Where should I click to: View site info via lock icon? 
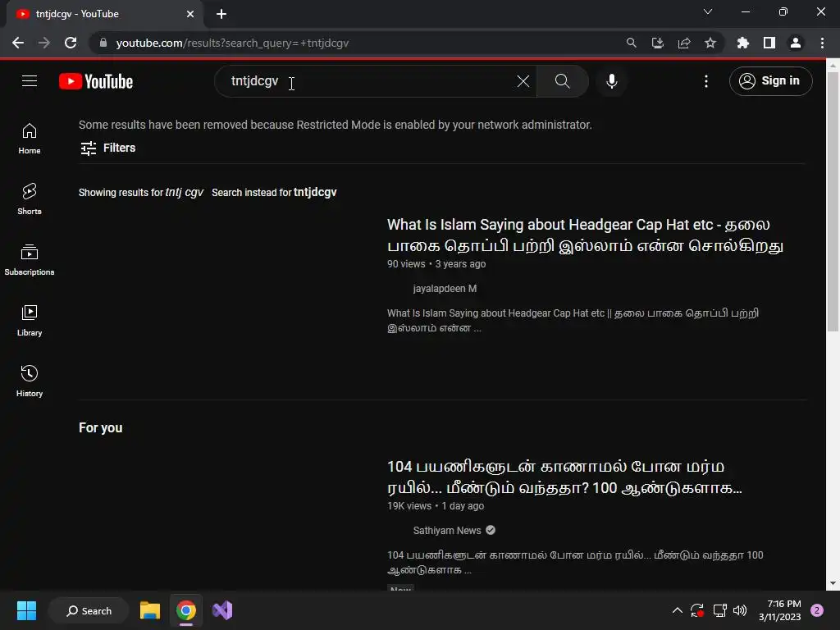103,43
